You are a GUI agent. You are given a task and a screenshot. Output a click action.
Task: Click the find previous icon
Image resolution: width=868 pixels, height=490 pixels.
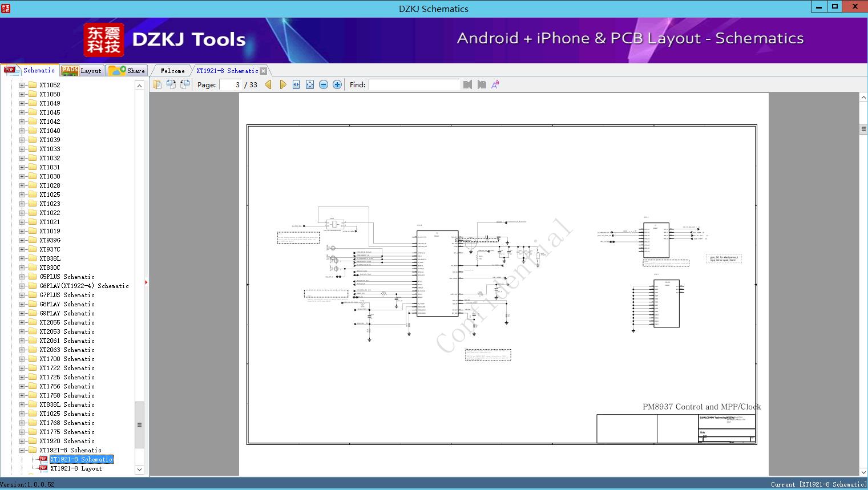pos(468,84)
